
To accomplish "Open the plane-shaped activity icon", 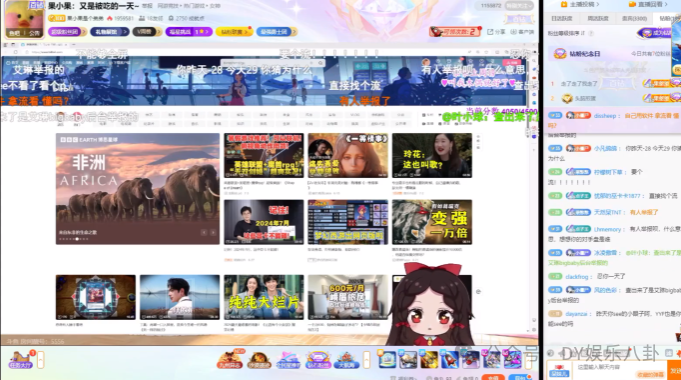I will [288, 360].
